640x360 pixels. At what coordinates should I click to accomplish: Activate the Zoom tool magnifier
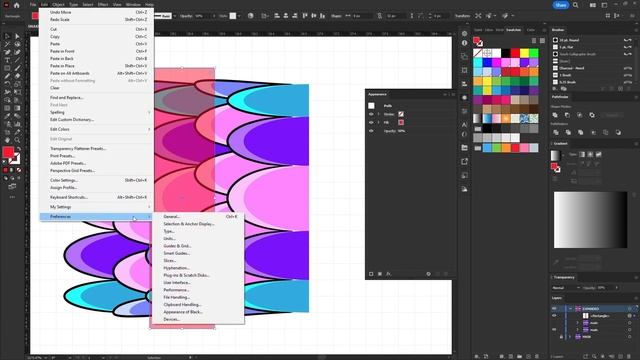17,140
